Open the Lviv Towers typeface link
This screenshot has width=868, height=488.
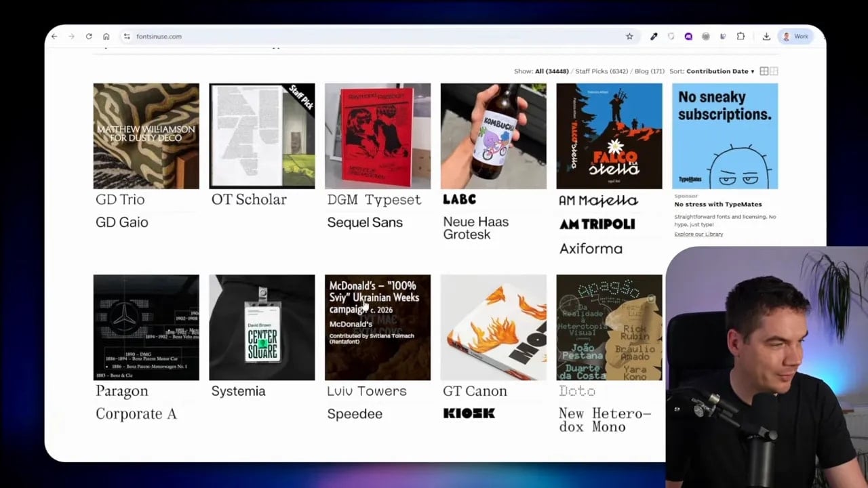click(x=367, y=391)
